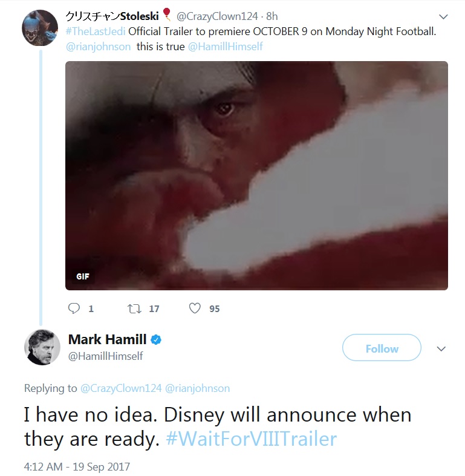Open the chevron menu beside Follow
Image resolution: width=465 pixels, height=476 pixels.
(441, 348)
